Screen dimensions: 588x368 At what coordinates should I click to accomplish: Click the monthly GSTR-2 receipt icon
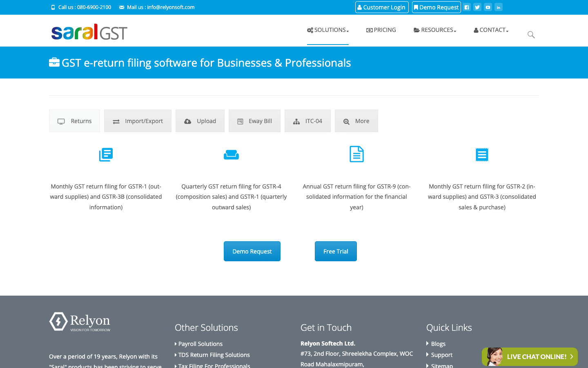click(482, 155)
